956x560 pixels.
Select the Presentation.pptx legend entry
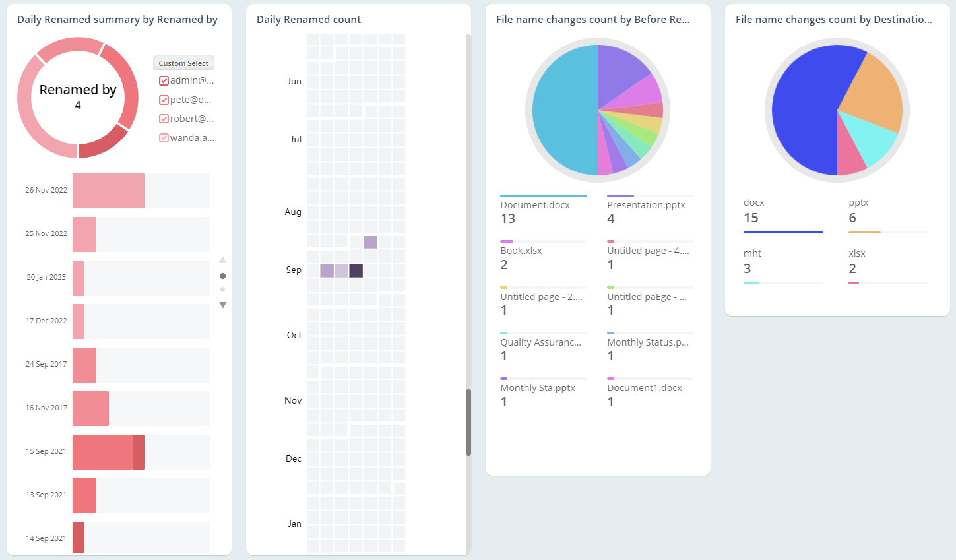646,206
